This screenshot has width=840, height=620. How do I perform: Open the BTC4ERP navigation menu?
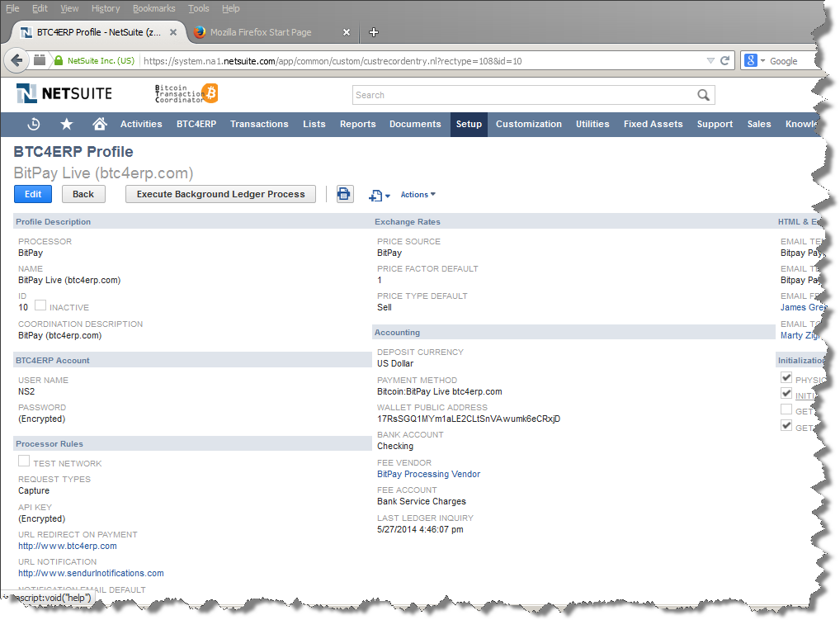click(196, 125)
